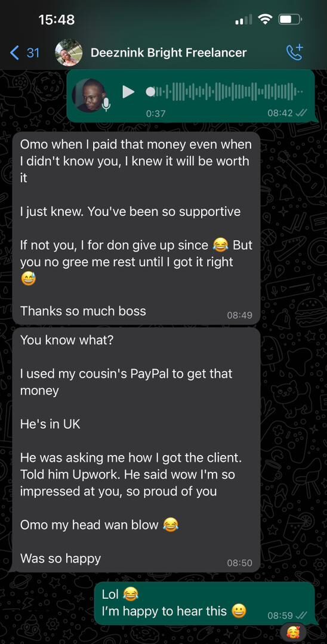Screen dimensions: 327x644
Task: Tap the back arrow chevron
Action: coord(14,52)
